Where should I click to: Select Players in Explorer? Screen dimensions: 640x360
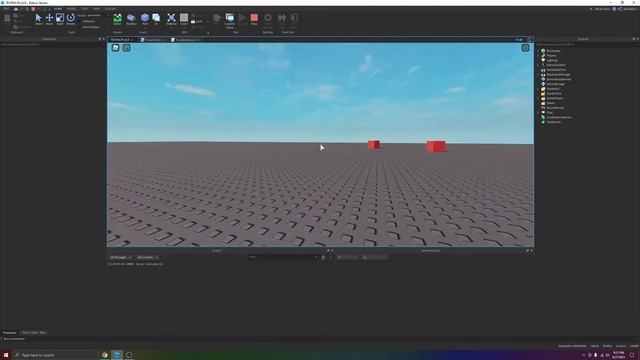[551, 56]
